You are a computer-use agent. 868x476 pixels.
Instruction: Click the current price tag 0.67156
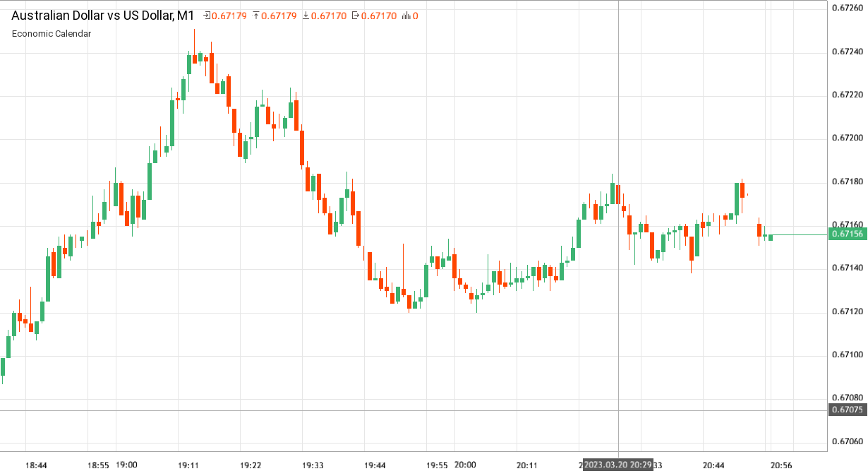pos(848,234)
